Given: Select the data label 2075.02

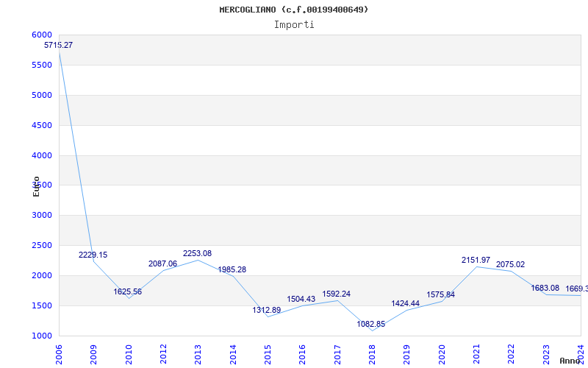Looking at the screenshot, I should tap(510, 264).
